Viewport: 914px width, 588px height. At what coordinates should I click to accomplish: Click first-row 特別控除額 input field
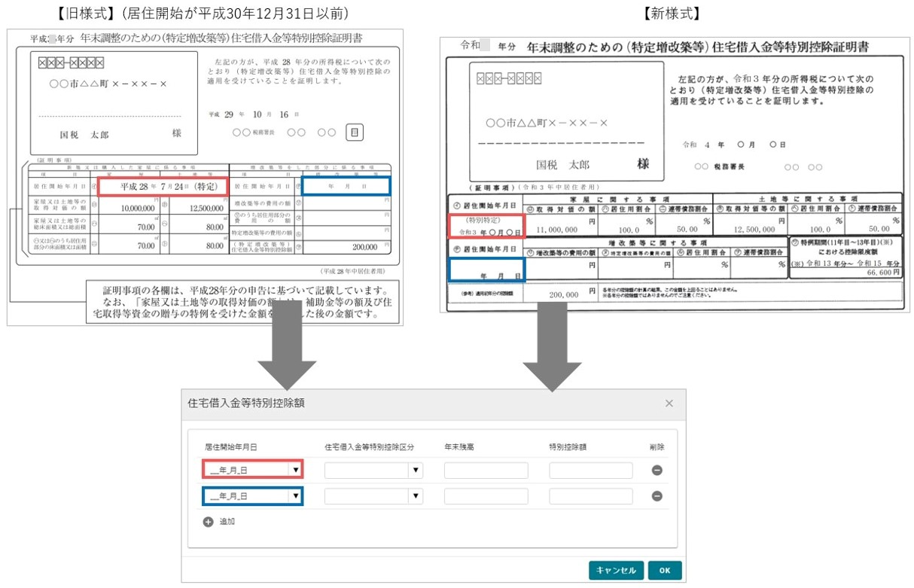click(x=591, y=471)
